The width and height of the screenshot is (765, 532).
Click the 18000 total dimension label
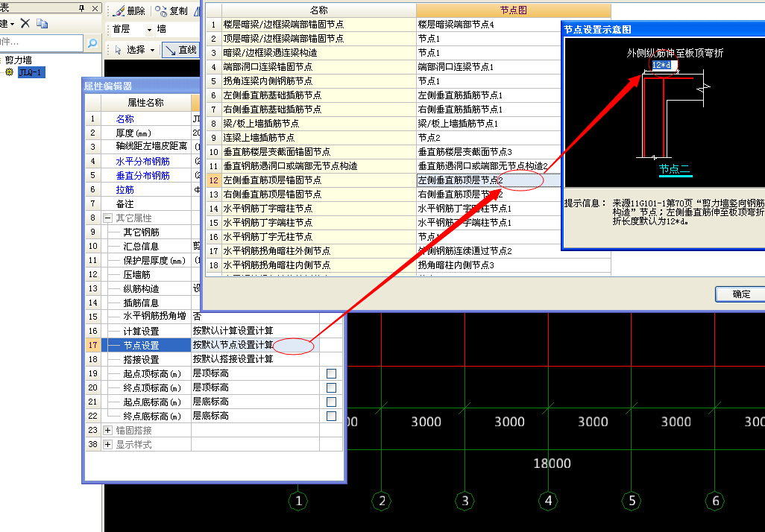552,463
